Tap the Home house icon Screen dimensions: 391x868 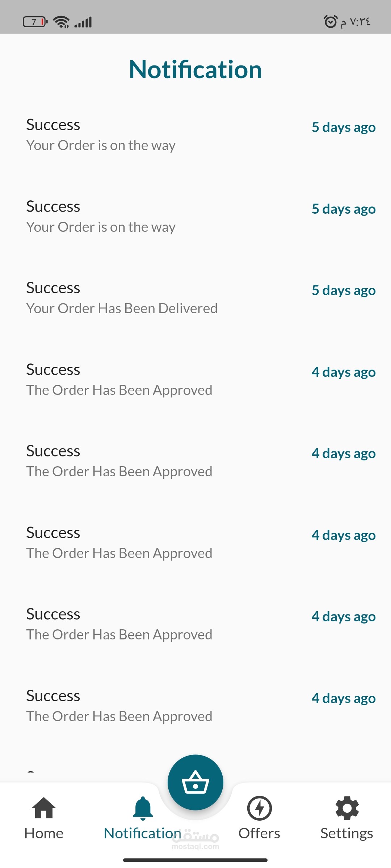coord(44,808)
